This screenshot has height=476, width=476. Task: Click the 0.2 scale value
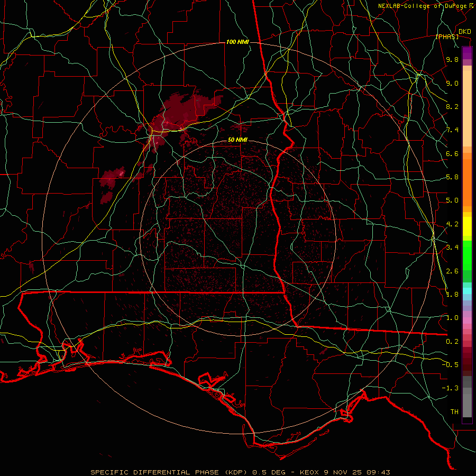452,342
